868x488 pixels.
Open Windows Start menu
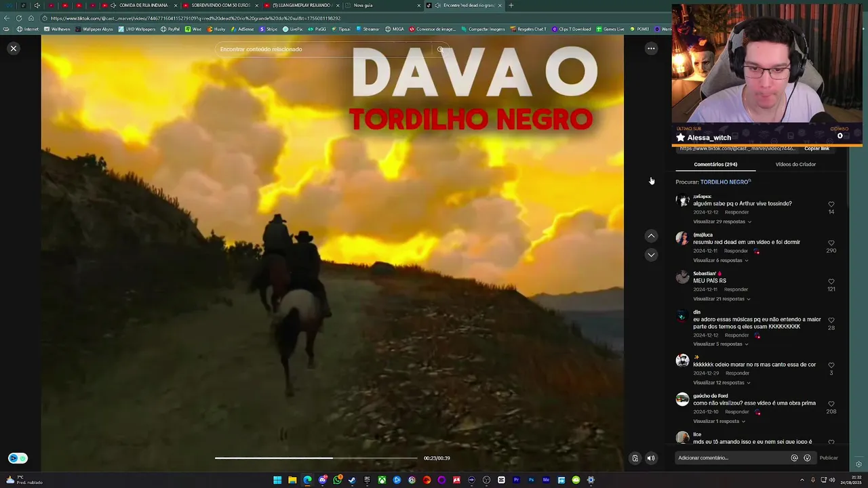tap(277, 480)
